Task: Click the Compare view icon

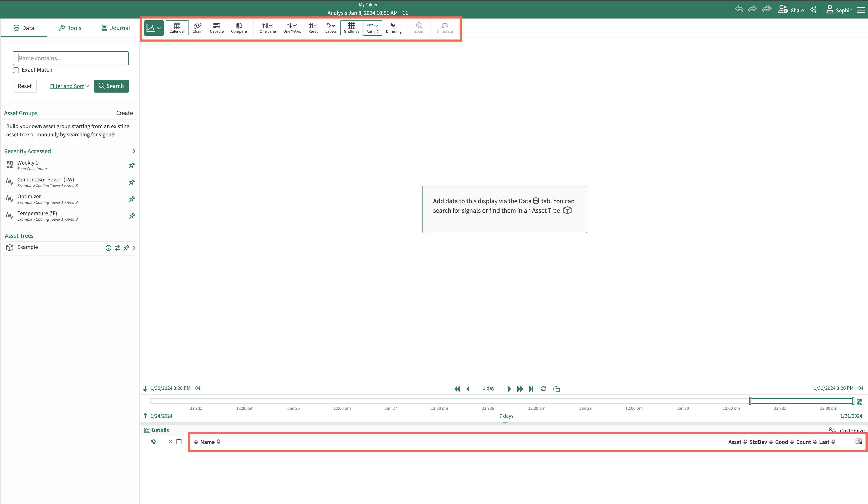Action: click(x=239, y=28)
